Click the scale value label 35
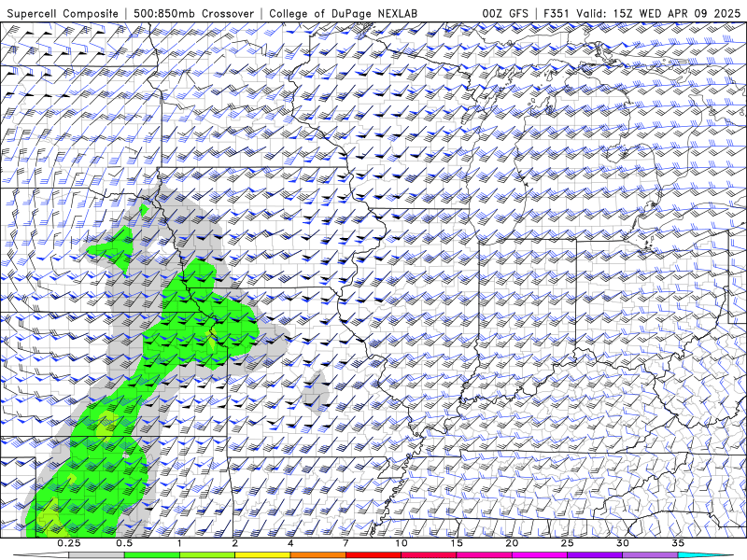 [678, 543]
